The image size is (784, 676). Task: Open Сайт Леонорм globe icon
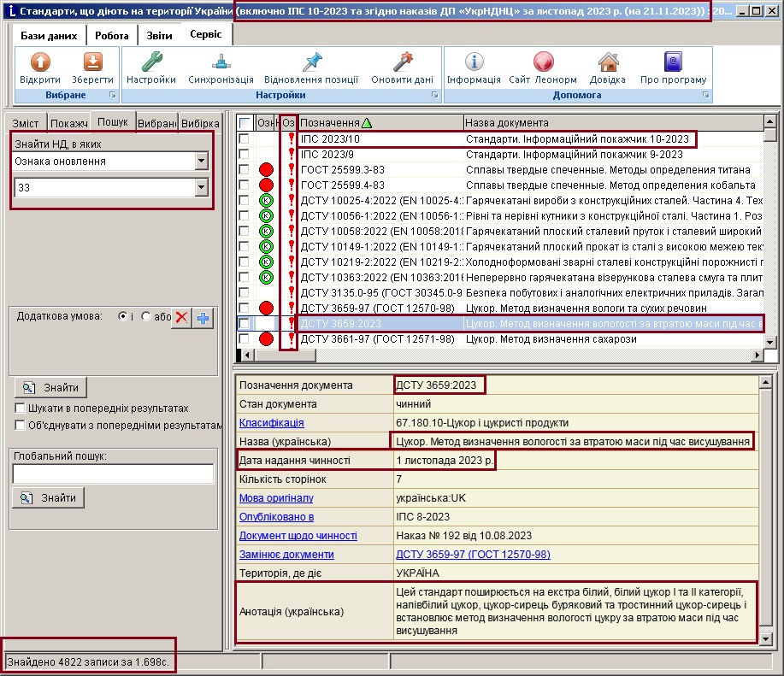[x=543, y=62]
